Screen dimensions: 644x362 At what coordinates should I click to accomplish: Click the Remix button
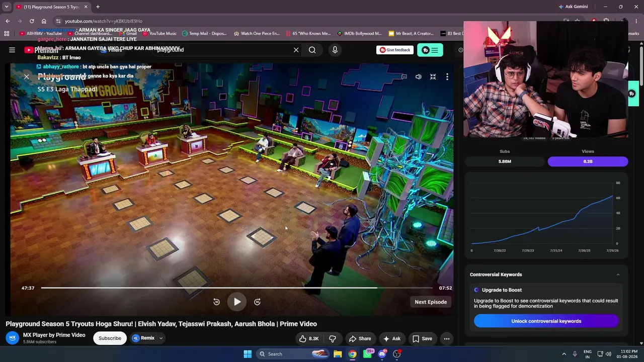tap(143, 338)
